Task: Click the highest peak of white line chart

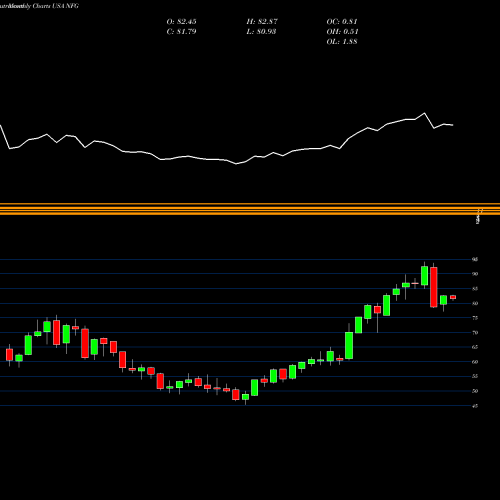Action: tap(424, 113)
